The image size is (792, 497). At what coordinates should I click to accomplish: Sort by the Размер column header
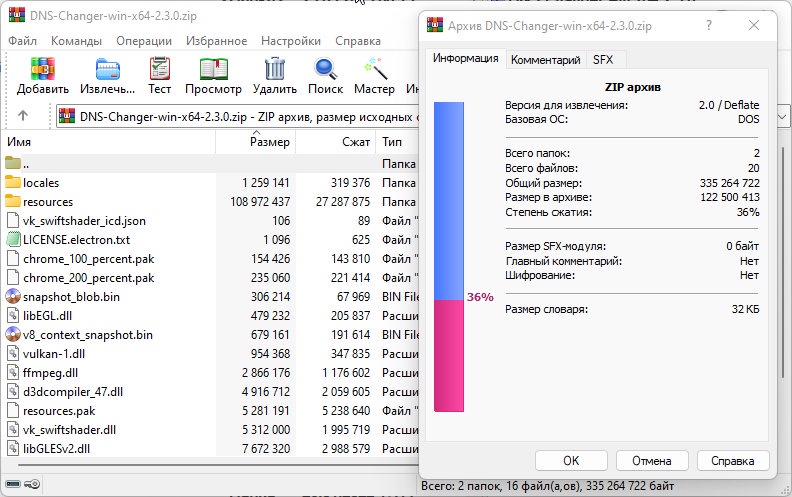point(256,142)
